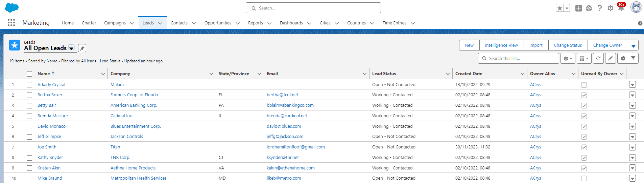Refresh the leads list
Screen dimensions: 644x183
click(598, 58)
